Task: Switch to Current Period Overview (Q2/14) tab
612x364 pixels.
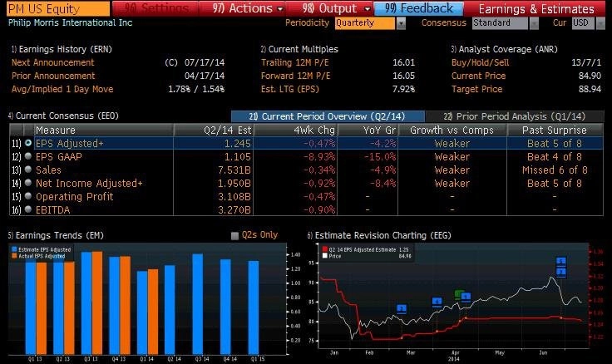Action: [328, 116]
